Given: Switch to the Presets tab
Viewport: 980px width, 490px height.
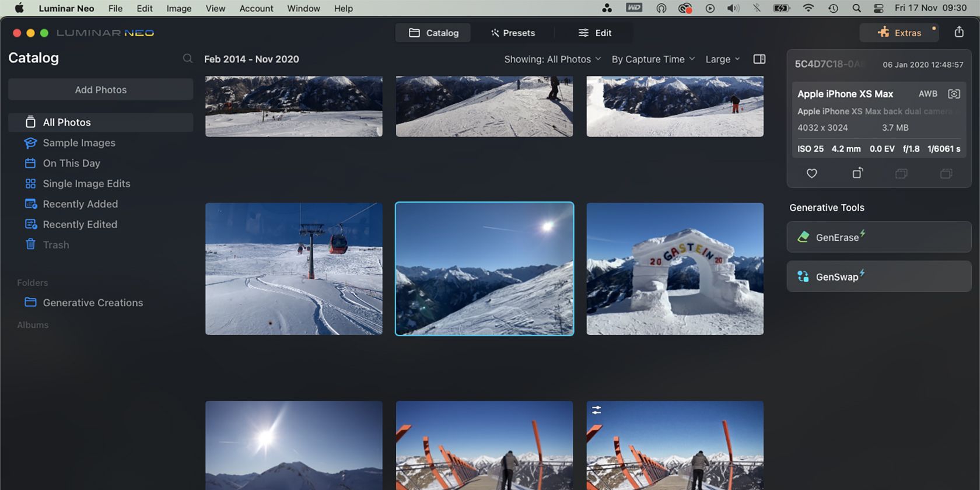Looking at the screenshot, I should (x=513, y=33).
